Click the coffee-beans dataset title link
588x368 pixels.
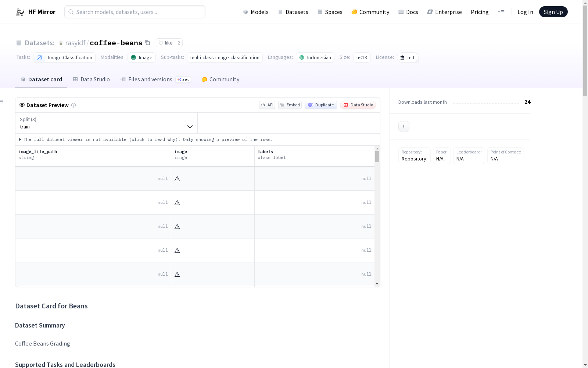[x=116, y=43]
